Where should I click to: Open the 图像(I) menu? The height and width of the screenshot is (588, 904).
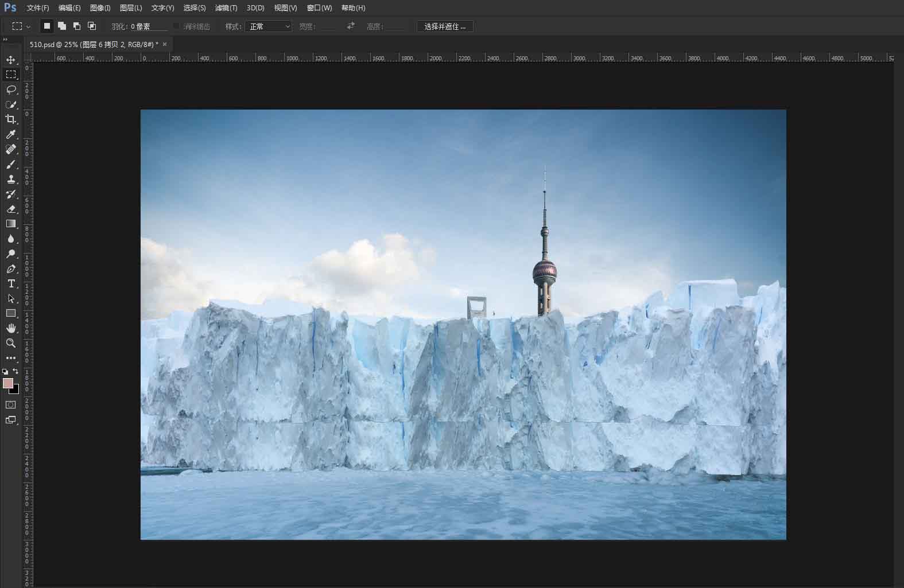100,8
